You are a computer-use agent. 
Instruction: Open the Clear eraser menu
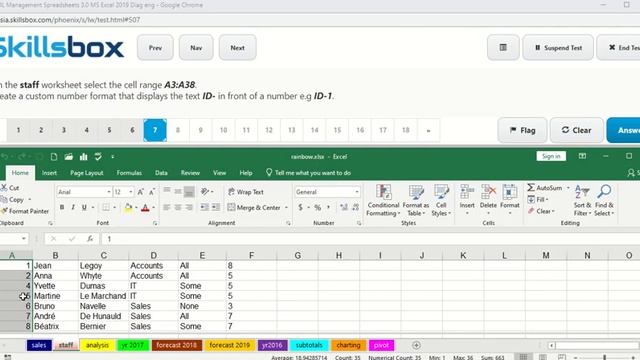pos(541,211)
